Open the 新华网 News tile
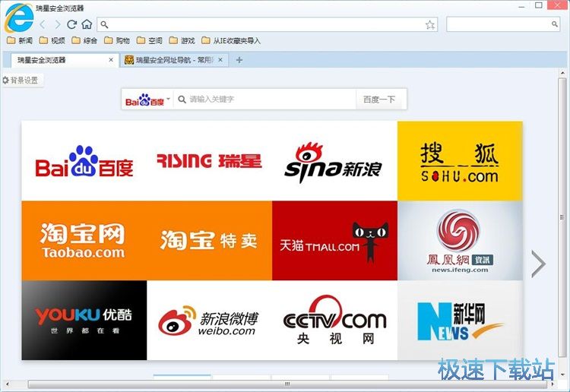This screenshot has height=392, width=570. click(x=460, y=320)
